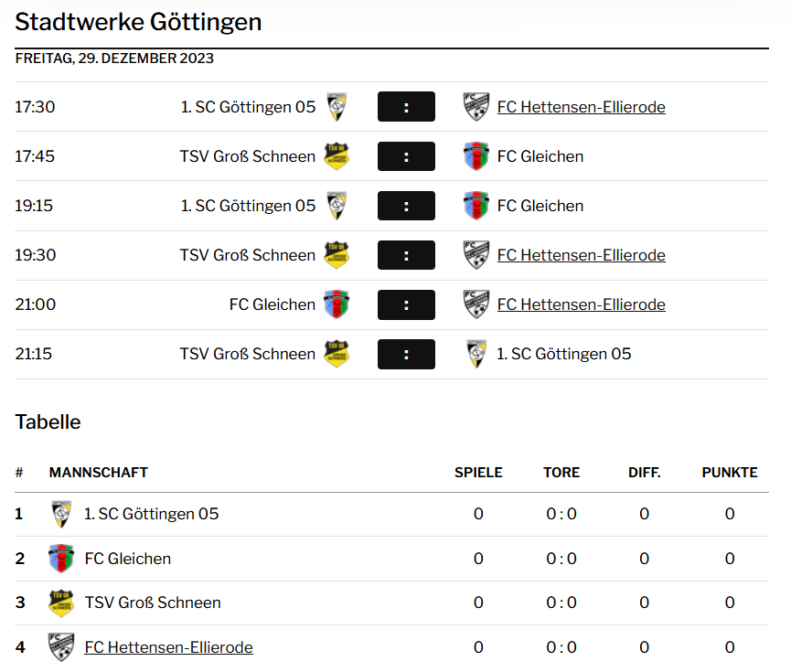Open FC Hettensen-Ellierode link in 17:30 match
This screenshot has height=672, width=791.
[x=582, y=107]
